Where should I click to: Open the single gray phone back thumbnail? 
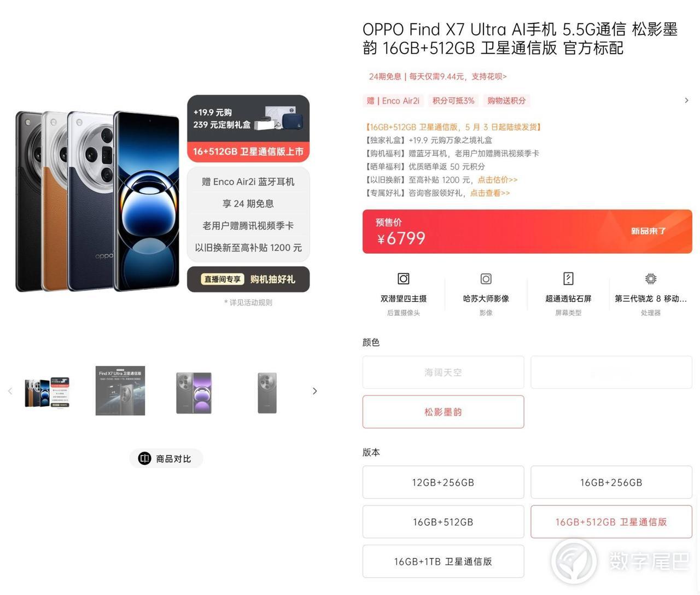click(267, 393)
